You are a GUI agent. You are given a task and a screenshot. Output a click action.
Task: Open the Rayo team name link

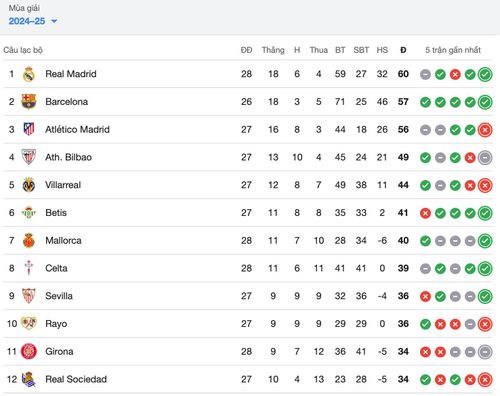(x=56, y=324)
